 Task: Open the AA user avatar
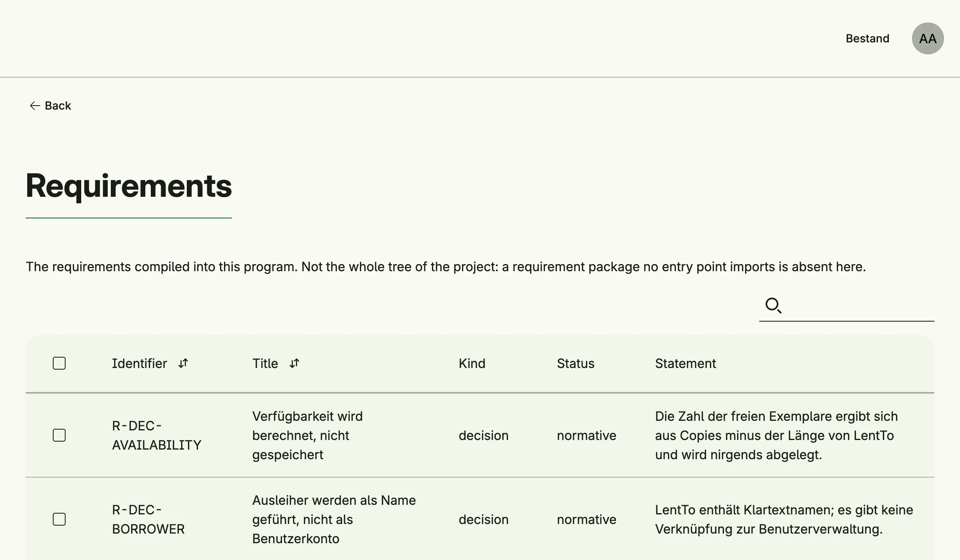pos(928,38)
